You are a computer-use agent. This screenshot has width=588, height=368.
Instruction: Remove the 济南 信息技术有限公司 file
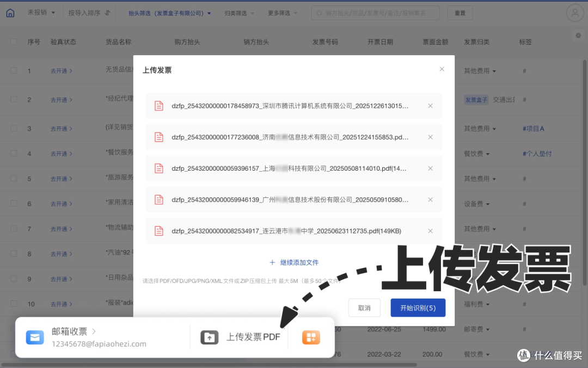coord(431,137)
